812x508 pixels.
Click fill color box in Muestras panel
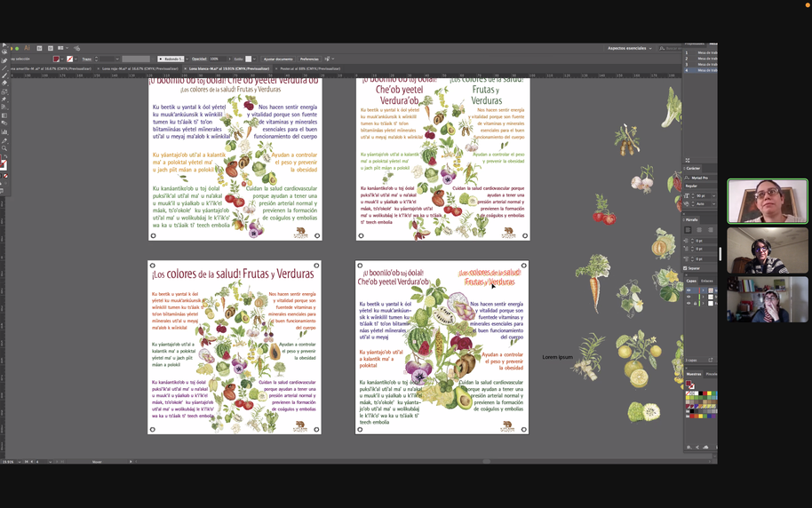click(689, 384)
